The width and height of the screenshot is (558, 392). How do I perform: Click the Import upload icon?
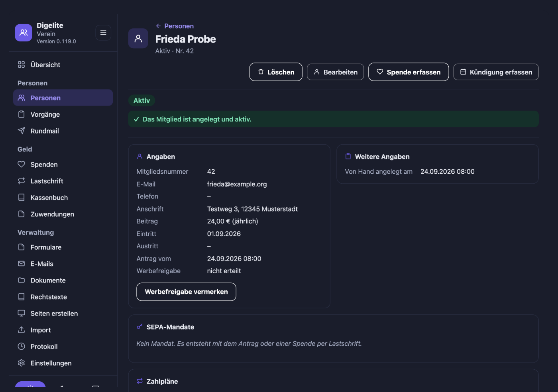click(x=22, y=330)
